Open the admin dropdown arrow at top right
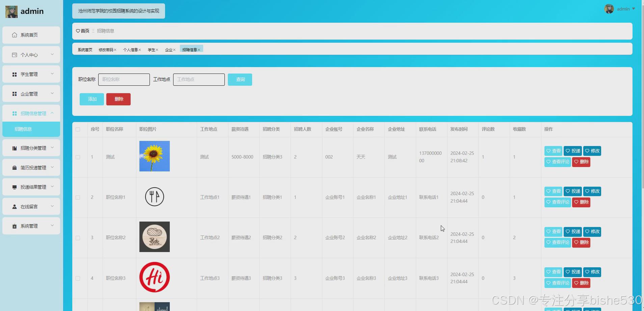 [x=634, y=9]
